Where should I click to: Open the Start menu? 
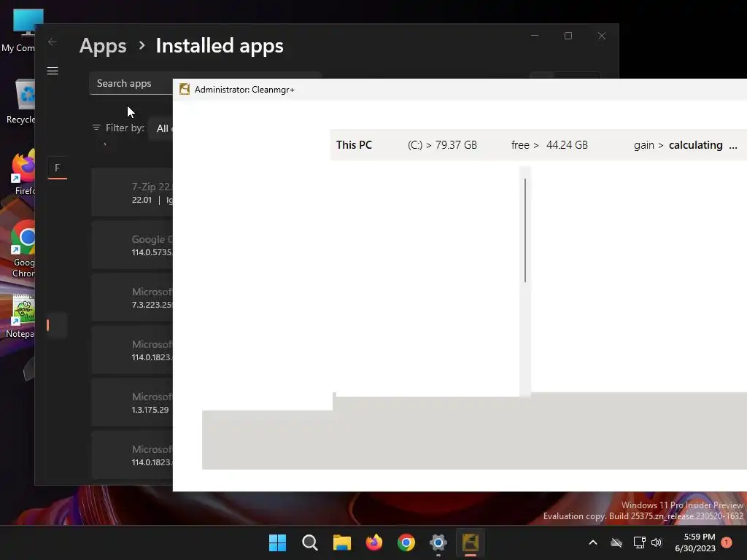[x=277, y=542]
